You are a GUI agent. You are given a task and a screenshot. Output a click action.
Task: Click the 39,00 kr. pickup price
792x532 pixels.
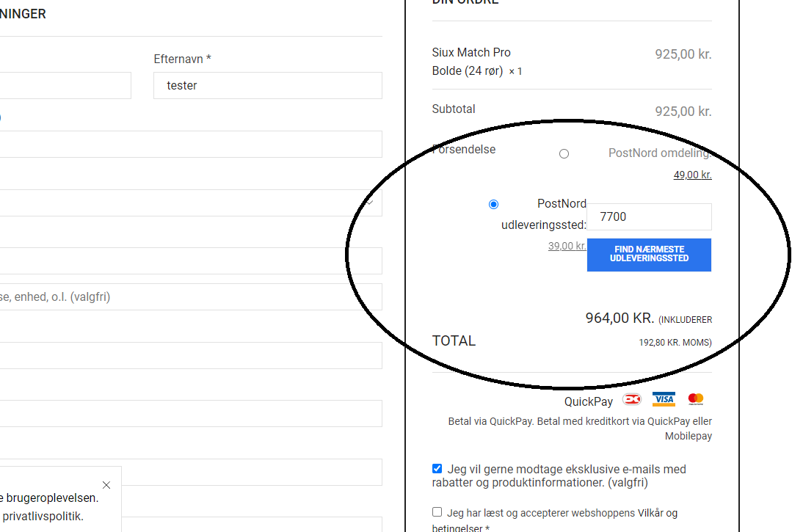point(567,246)
